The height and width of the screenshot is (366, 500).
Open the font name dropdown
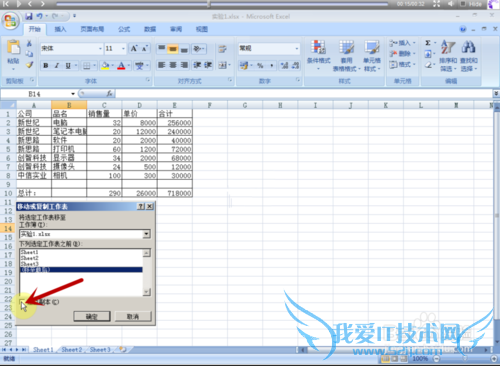click(100, 49)
